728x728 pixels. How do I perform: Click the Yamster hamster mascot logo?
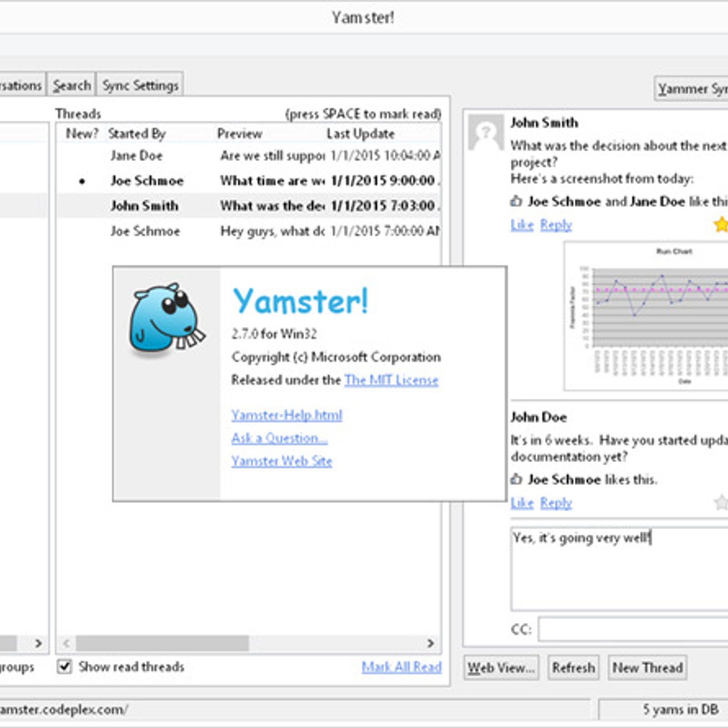[x=167, y=319]
